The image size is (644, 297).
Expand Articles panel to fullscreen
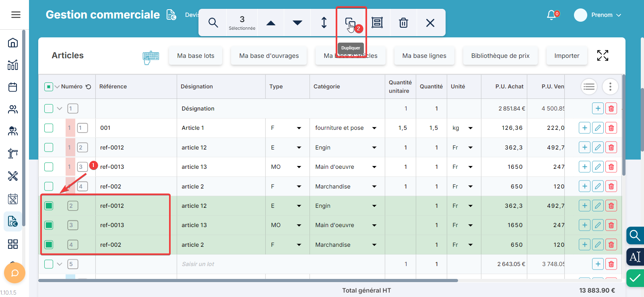602,55
